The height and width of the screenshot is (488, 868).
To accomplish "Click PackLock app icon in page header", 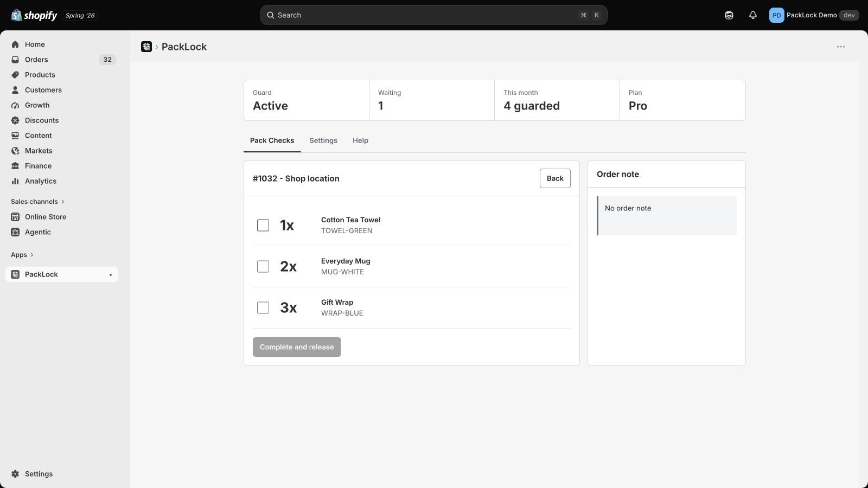I will click(146, 47).
